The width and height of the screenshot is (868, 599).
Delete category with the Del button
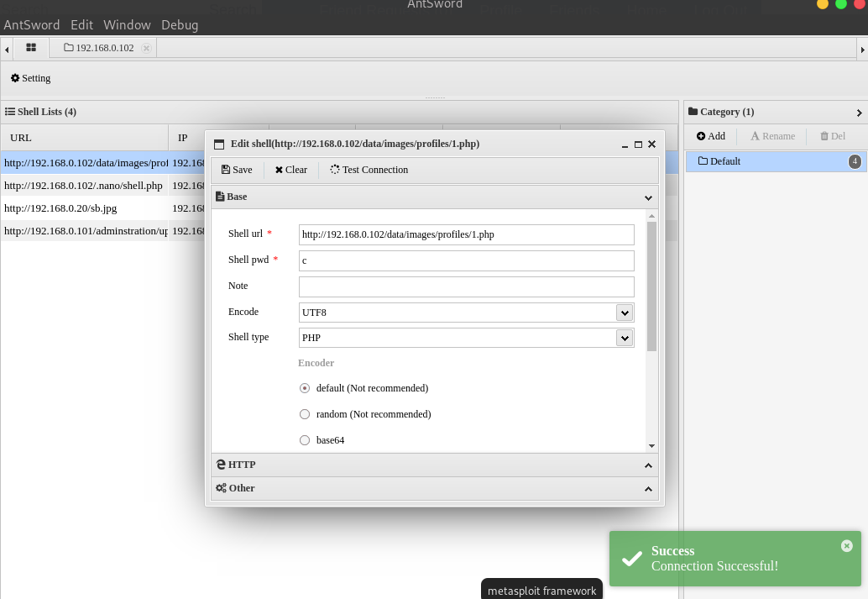tap(833, 136)
